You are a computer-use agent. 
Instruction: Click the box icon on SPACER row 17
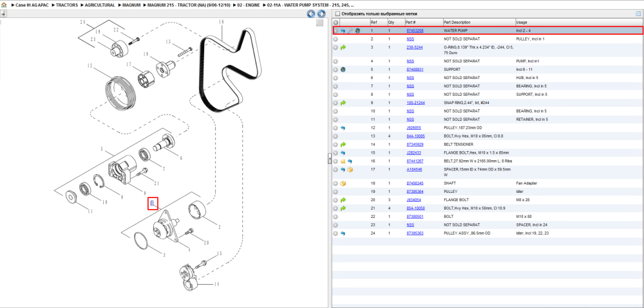350,169
